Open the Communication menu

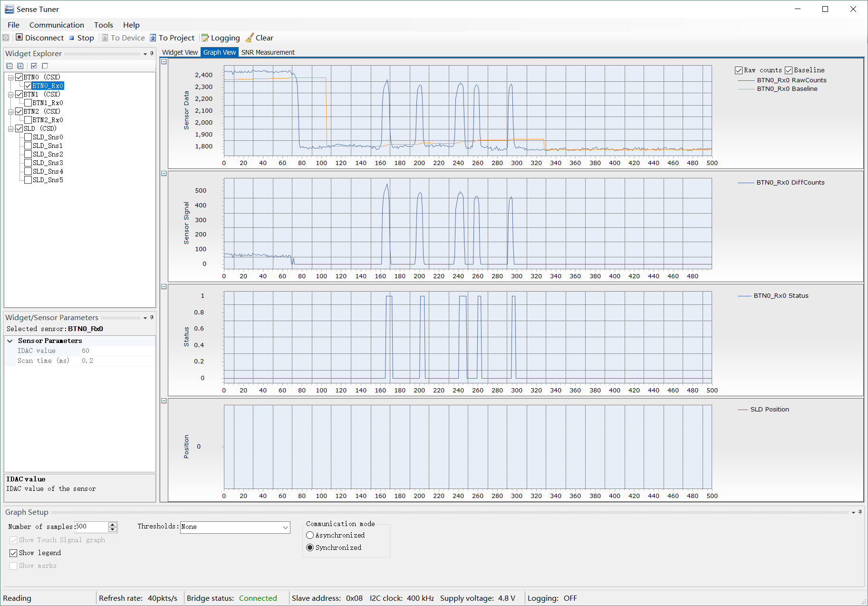[x=57, y=25]
